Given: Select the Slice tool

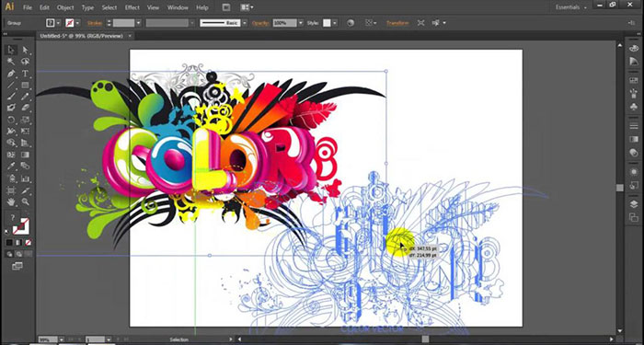Looking at the screenshot, I should (x=26, y=190).
